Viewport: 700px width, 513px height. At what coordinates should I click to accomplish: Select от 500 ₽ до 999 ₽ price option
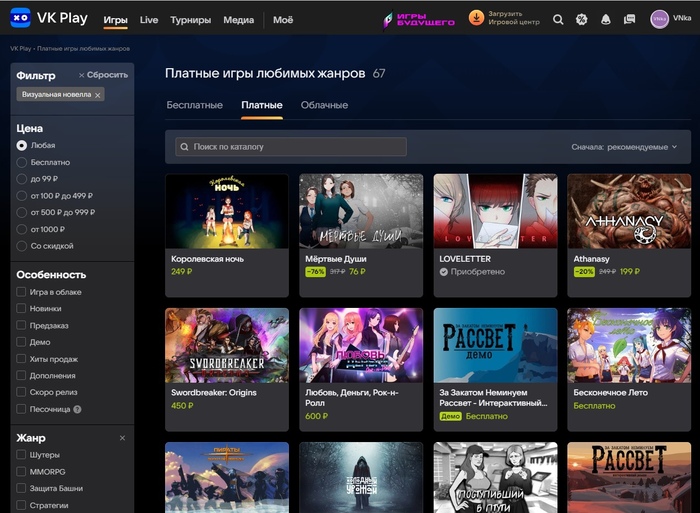point(21,213)
